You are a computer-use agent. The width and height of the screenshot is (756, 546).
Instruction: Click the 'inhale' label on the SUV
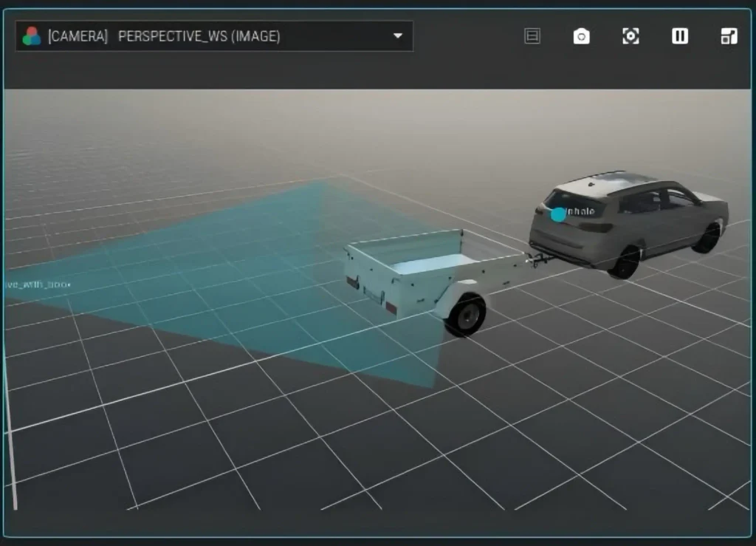click(x=580, y=211)
